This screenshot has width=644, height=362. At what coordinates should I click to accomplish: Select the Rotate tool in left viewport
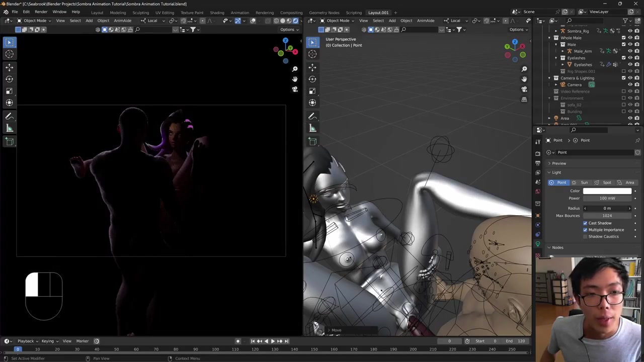click(x=9, y=79)
